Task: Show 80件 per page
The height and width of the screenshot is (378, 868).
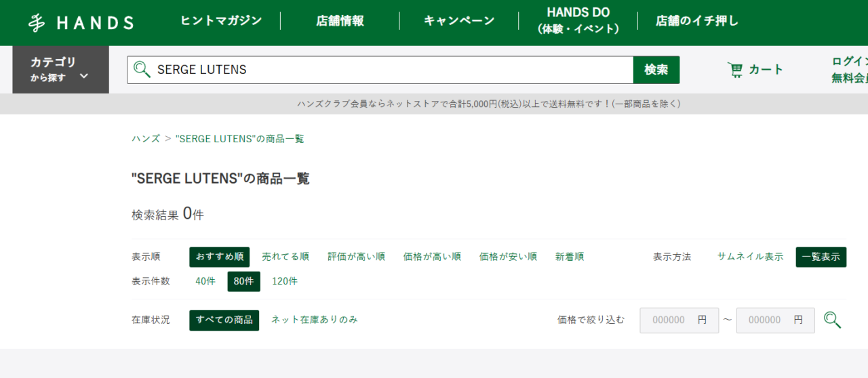Action: point(243,282)
